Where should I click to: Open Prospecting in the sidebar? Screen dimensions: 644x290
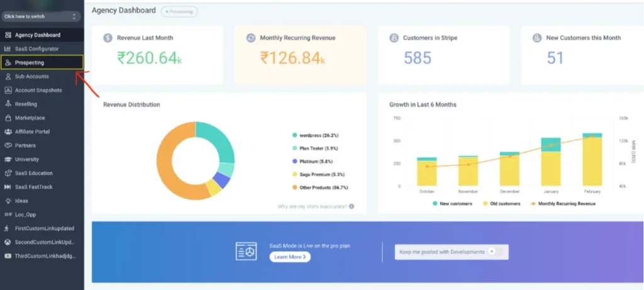(42, 63)
